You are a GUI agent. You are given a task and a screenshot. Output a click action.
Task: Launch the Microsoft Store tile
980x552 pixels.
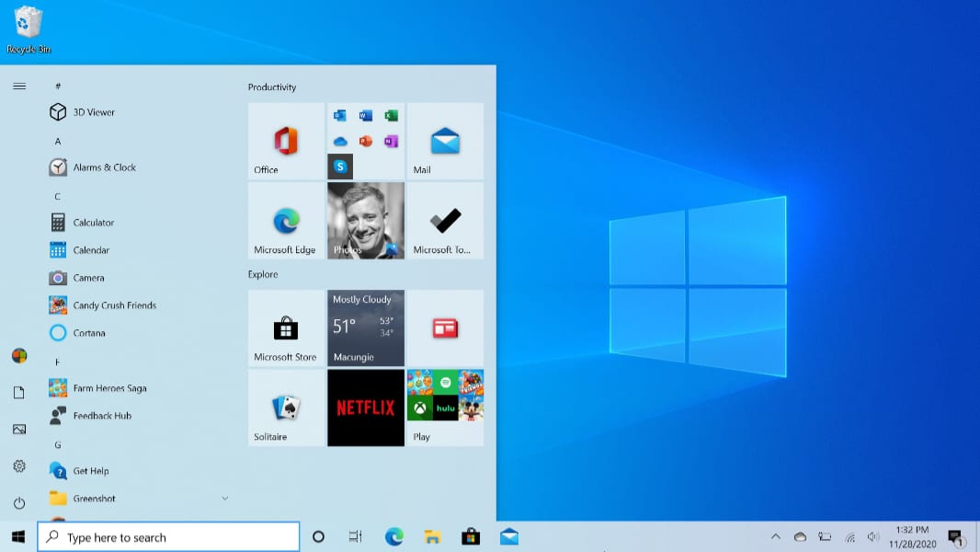[286, 328]
